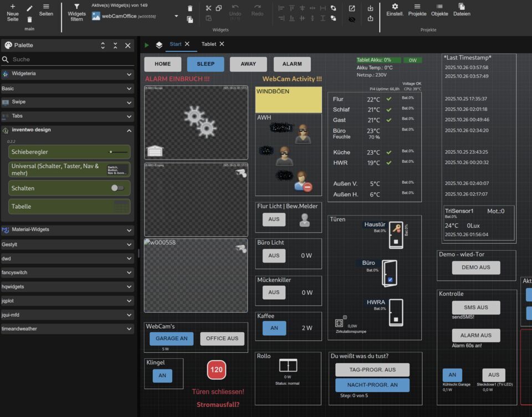The width and height of the screenshot is (532, 417).
Task: Toggle the crossed-out eye visibility icon
Action: tap(352, 19)
